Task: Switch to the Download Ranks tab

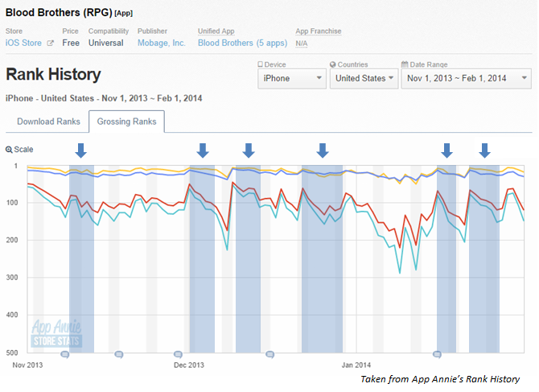Action: (48, 122)
